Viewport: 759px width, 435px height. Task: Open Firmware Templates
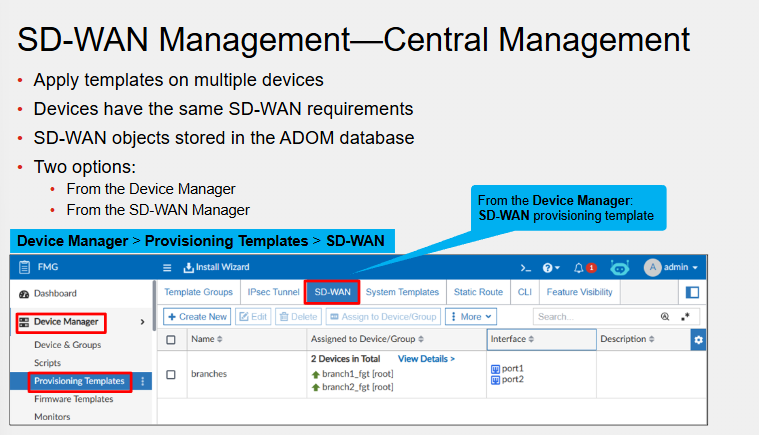click(74, 399)
